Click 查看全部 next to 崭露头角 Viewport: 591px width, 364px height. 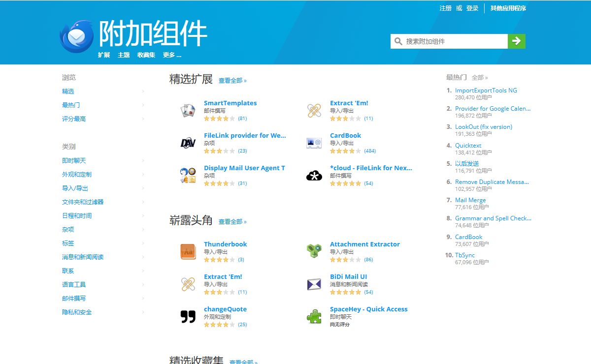tap(232, 222)
